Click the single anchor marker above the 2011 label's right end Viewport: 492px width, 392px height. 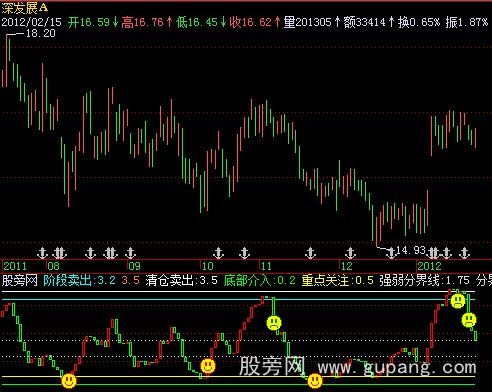pyautogui.click(x=42, y=253)
